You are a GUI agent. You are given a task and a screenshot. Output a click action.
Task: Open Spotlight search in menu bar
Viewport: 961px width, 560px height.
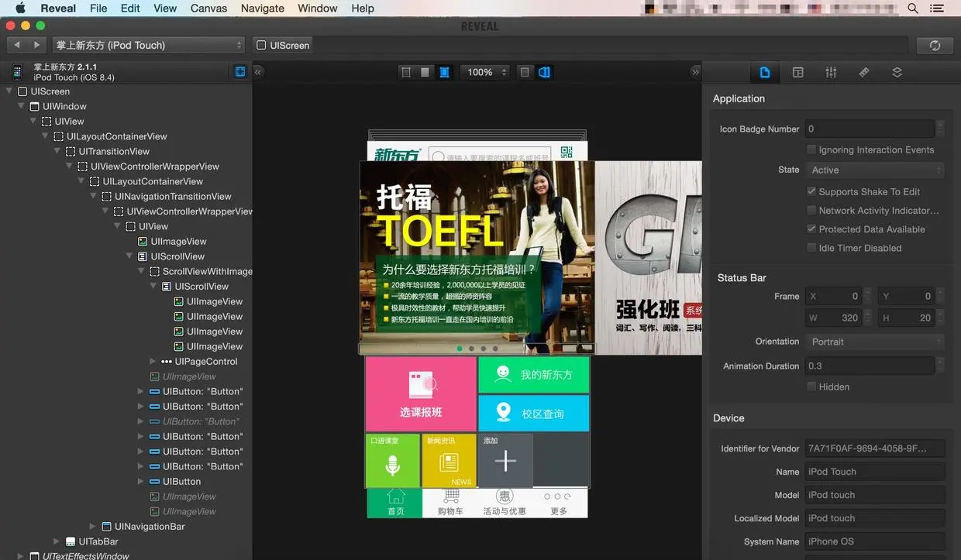pyautogui.click(x=913, y=9)
